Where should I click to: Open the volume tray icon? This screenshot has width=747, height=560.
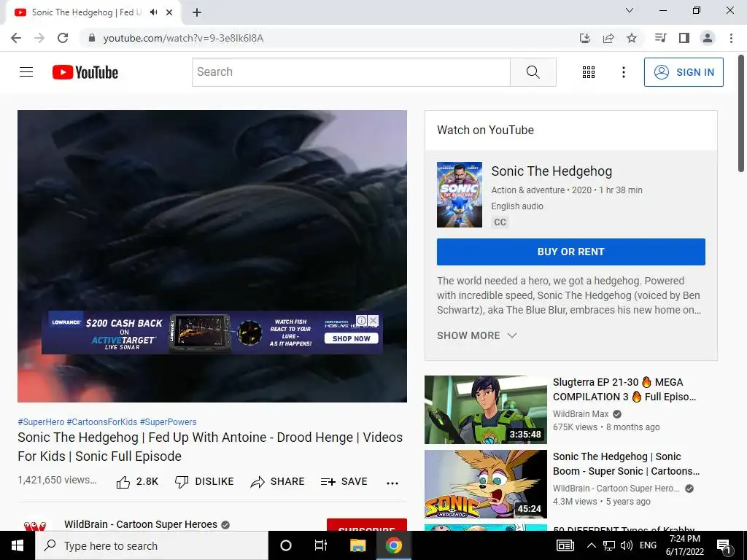tap(627, 545)
